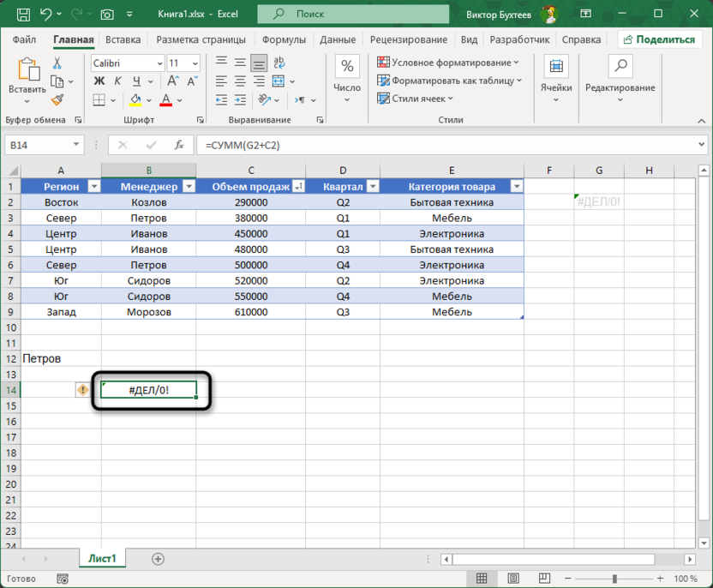Open the Формулы ribbon tab
This screenshot has height=588, width=713.
pos(284,39)
